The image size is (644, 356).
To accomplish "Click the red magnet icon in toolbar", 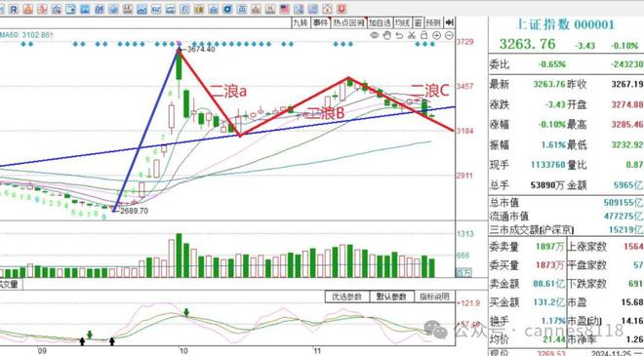I will pos(342,9).
